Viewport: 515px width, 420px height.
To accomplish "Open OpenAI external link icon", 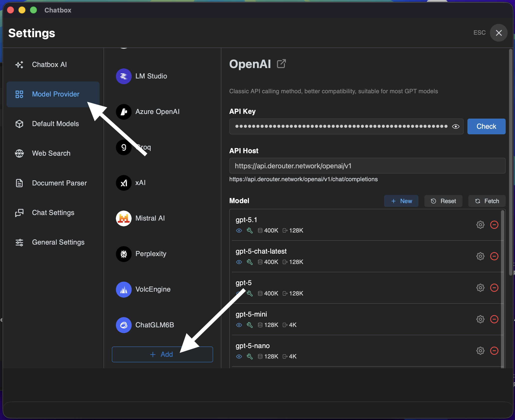I will pyautogui.click(x=281, y=64).
